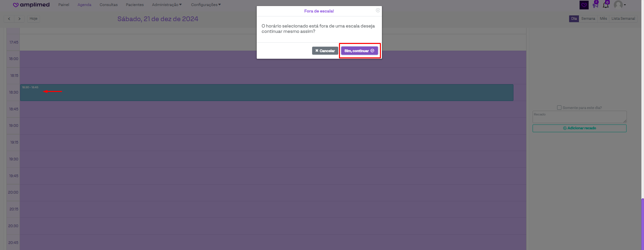This screenshot has width=644, height=250.
Task: Expand the Administração dropdown menu
Action: (x=167, y=5)
